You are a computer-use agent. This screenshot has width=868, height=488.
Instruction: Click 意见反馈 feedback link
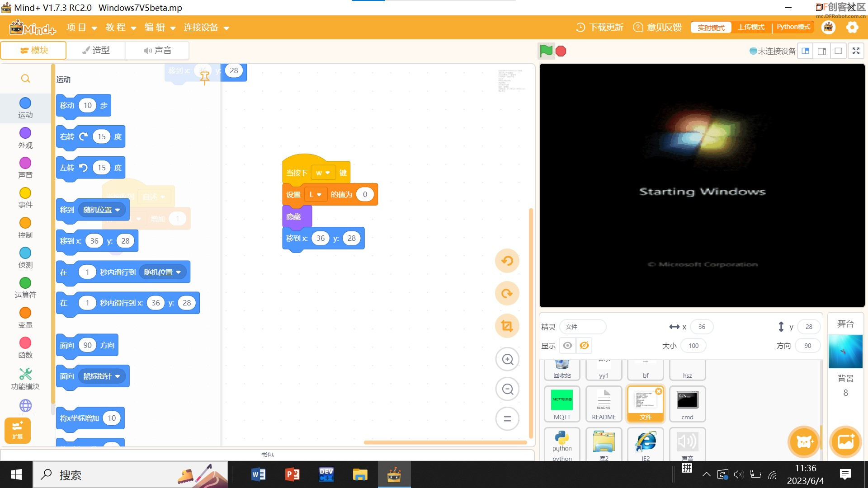(x=657, y=28)
